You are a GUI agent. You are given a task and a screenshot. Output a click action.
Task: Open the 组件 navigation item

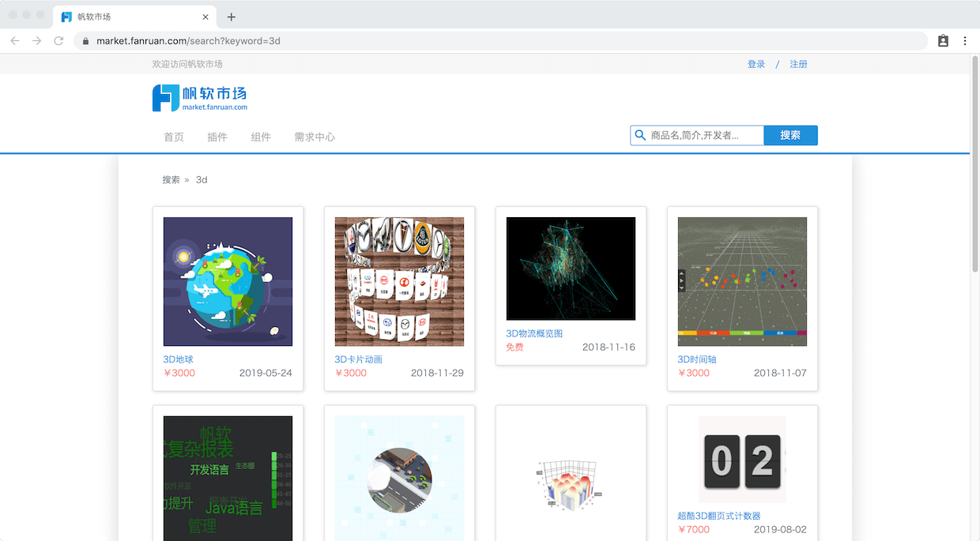(261, 137)
